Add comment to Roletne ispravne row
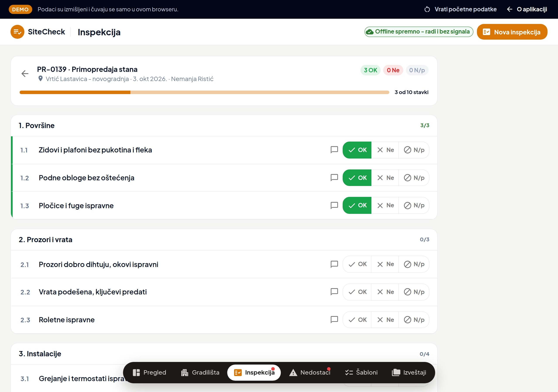This screenshot has width=558, height=392. (334, 320)
